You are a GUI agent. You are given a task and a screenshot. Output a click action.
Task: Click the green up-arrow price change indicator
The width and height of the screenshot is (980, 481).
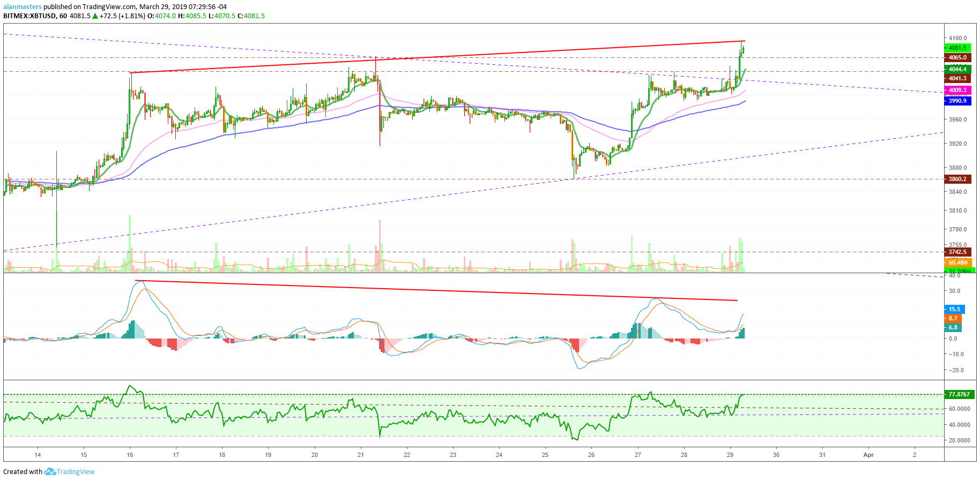[x=95, y=16]
